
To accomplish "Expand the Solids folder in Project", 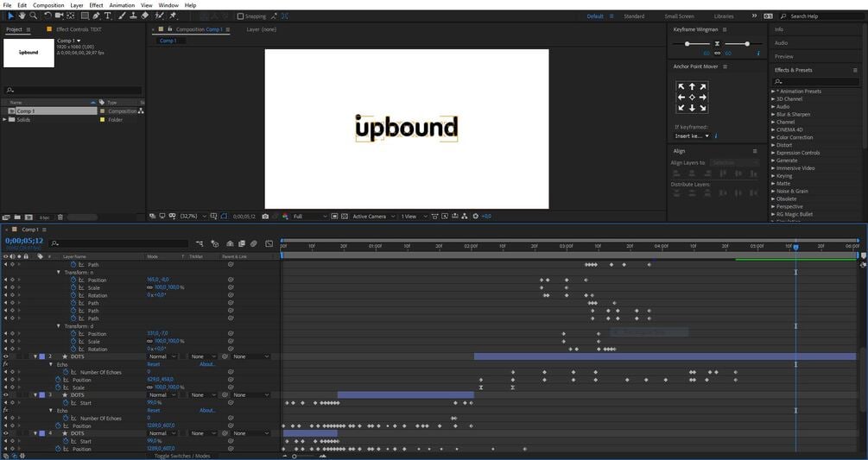I will tap(5, 119).
